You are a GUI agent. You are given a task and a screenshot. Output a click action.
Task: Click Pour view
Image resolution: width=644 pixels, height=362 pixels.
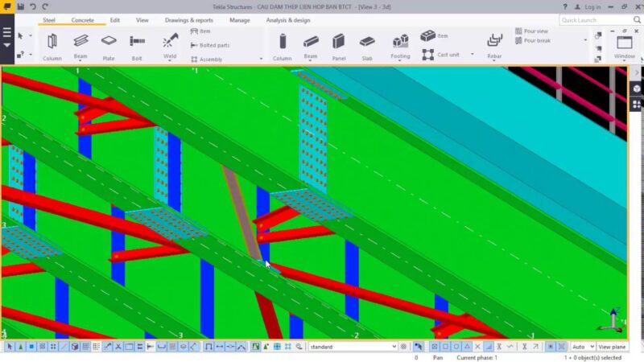(x=531, y=31)
